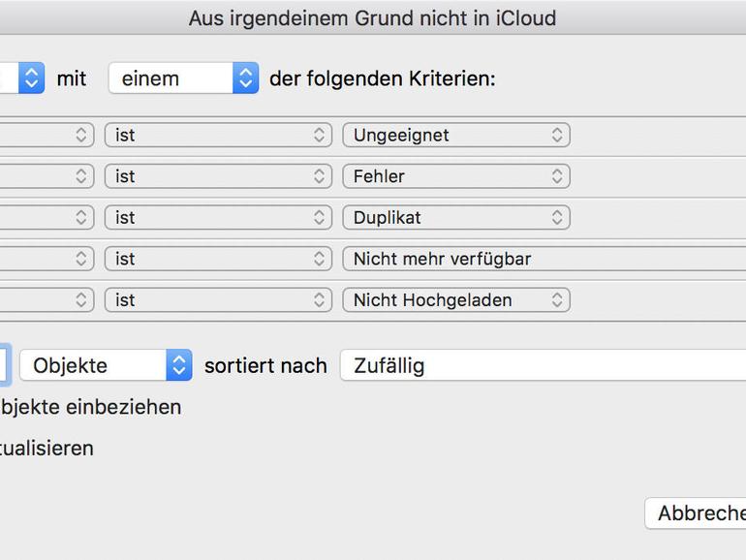Open the 'Nicht mehr verfügbar' value dropdown

point(544,259)
